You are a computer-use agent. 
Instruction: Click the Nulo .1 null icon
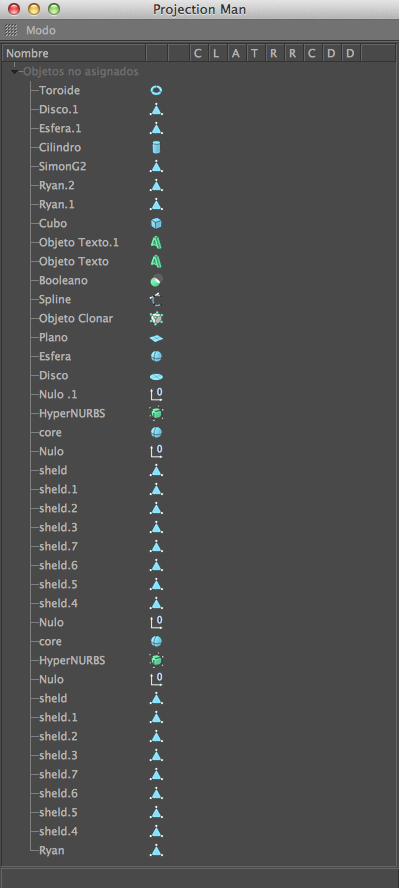click(x=157, y=394)
